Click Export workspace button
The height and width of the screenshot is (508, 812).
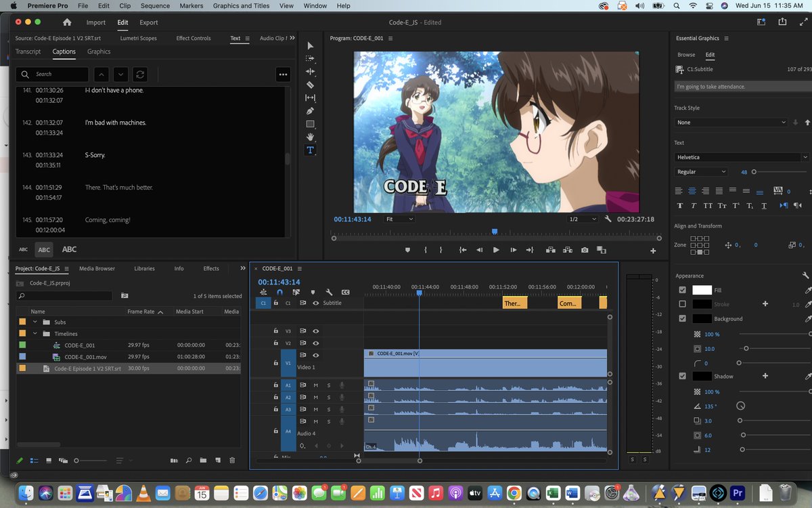(149, 22)
